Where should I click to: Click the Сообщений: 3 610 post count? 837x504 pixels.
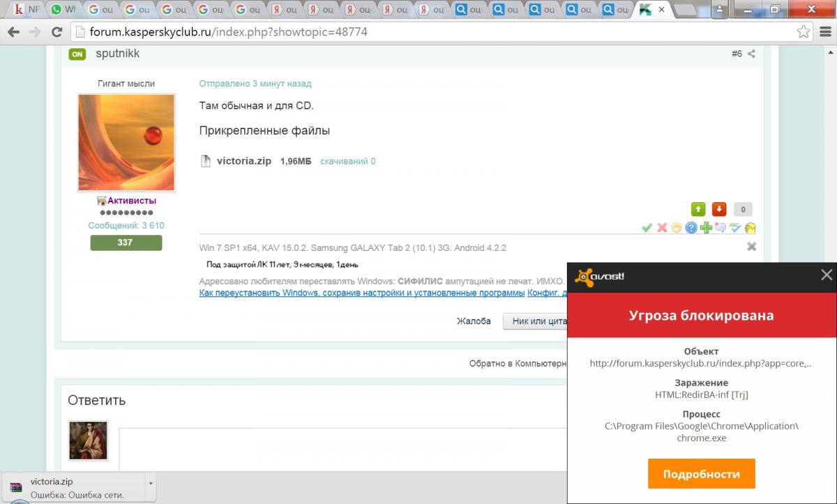tap(126, 226)
